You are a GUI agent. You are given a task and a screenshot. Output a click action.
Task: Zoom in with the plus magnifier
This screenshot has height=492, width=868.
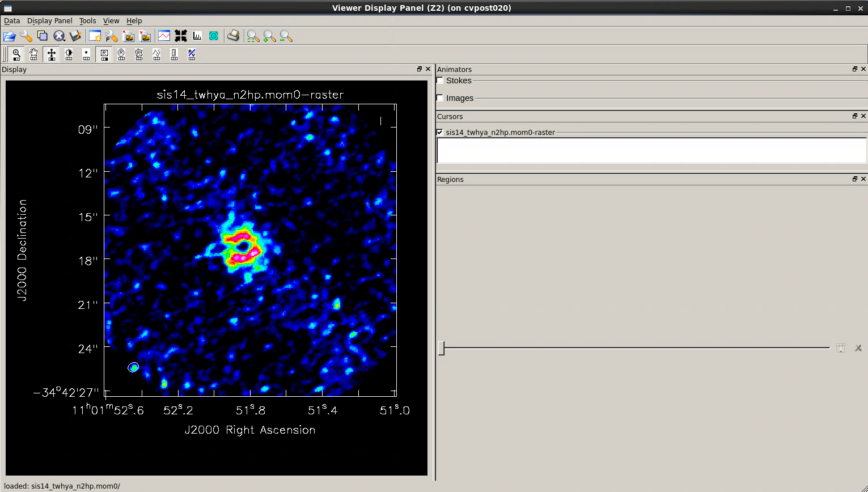coord(269,36)
